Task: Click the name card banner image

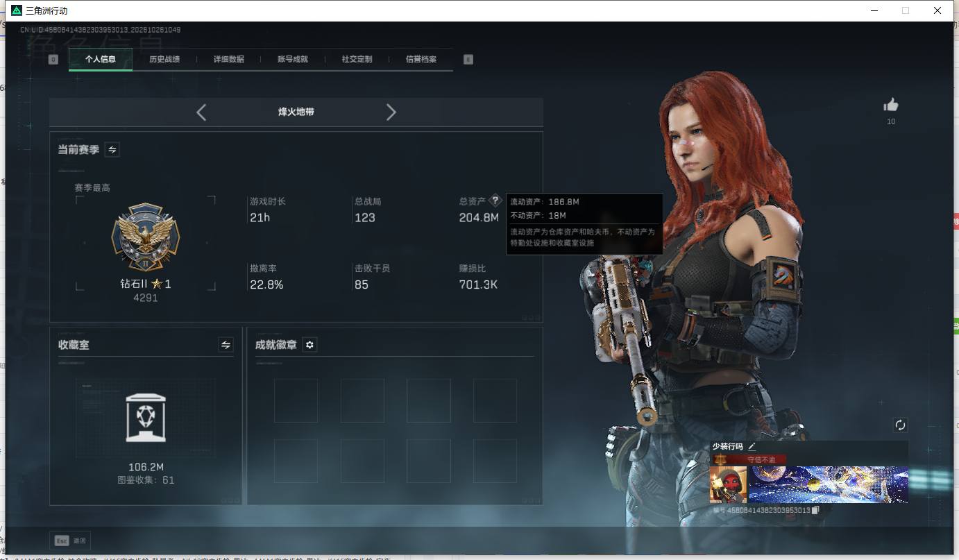Action: coord(829,484)
